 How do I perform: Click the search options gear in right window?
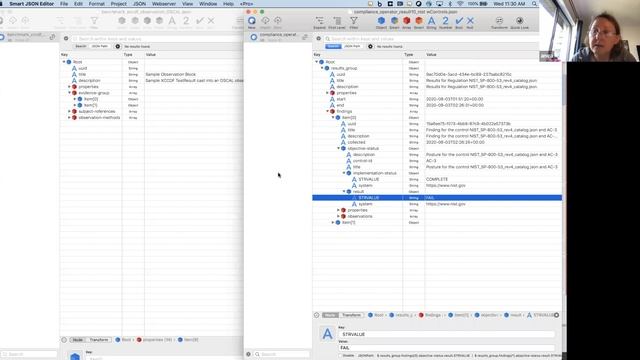(x=319, y=38)
